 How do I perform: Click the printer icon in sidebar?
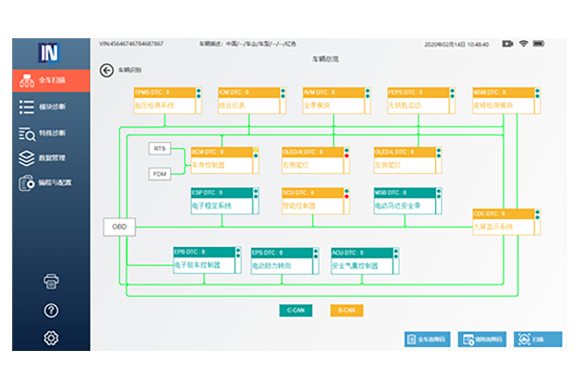point(51,282)
